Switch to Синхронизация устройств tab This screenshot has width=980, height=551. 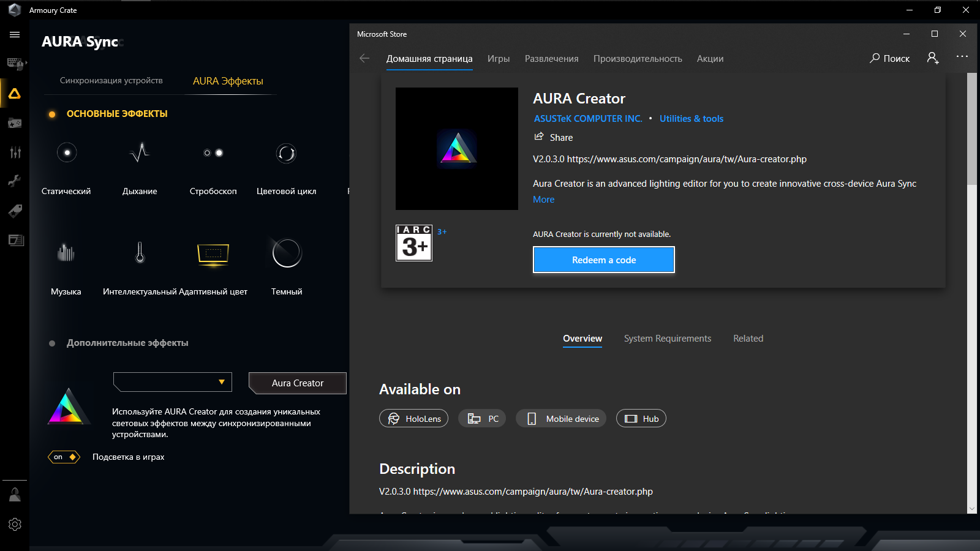111,80
